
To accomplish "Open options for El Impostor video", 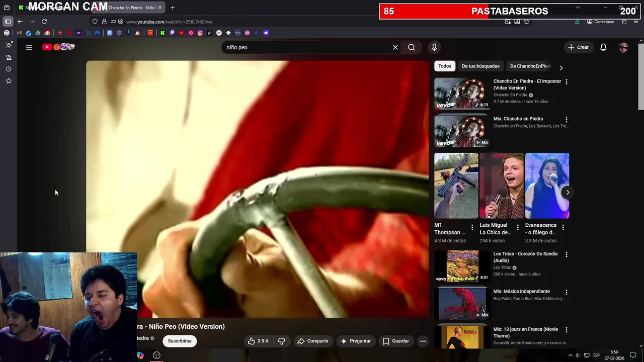I will click(566, 81).
